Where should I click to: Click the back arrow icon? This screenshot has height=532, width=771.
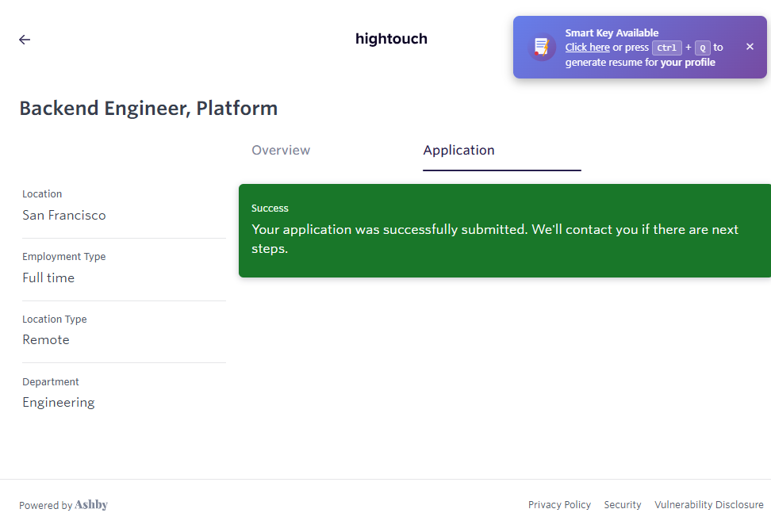(x=25, y=40)
